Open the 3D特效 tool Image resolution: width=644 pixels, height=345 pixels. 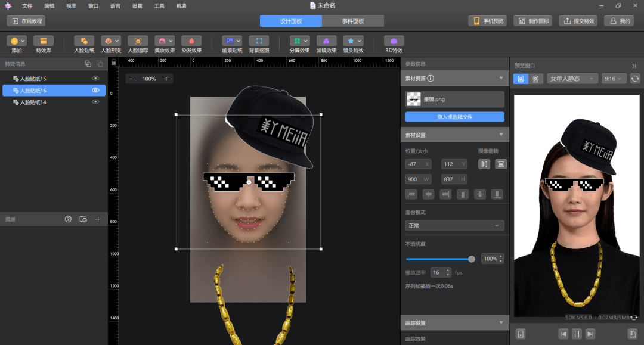(x=394, y=44)
